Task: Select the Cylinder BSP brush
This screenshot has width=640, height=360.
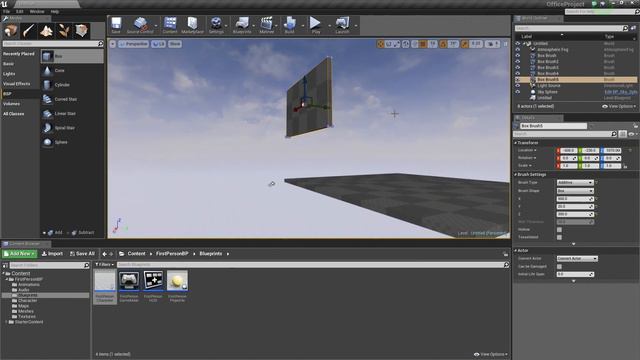Action: 72,85
